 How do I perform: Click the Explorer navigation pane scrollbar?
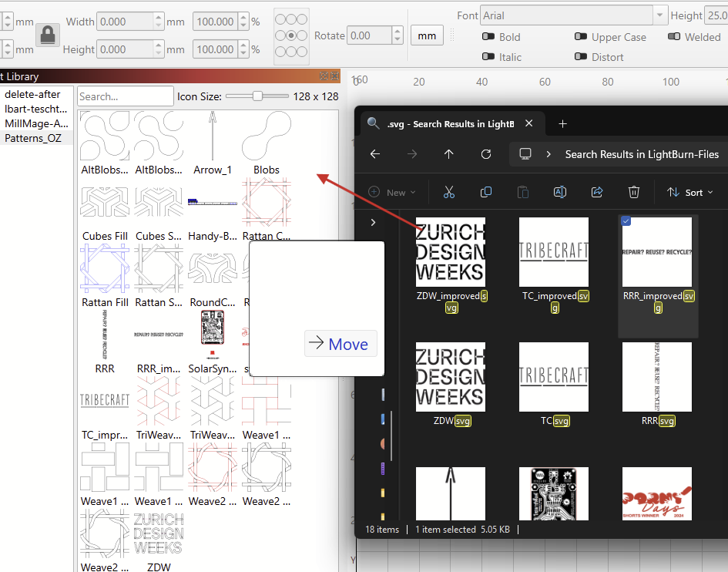(392, 436)
